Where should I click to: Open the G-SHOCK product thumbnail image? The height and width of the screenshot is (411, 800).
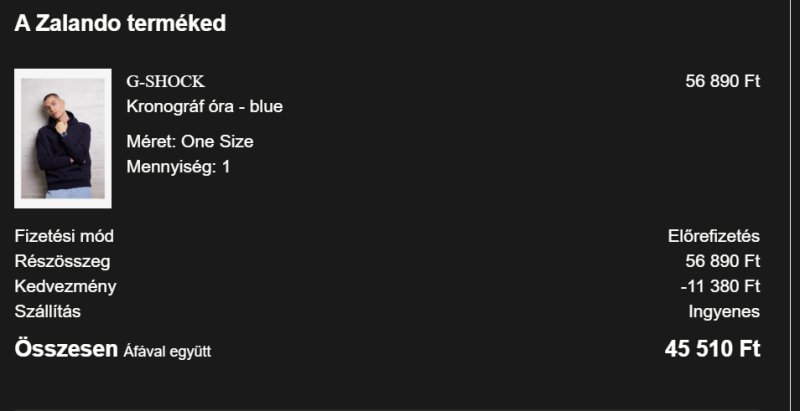tap(63, 139)
